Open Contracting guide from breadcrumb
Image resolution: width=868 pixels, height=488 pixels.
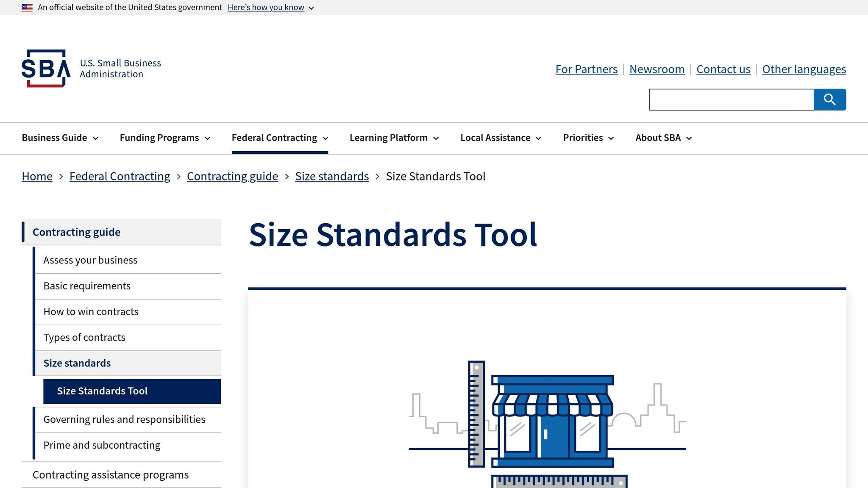coord(232,176)
